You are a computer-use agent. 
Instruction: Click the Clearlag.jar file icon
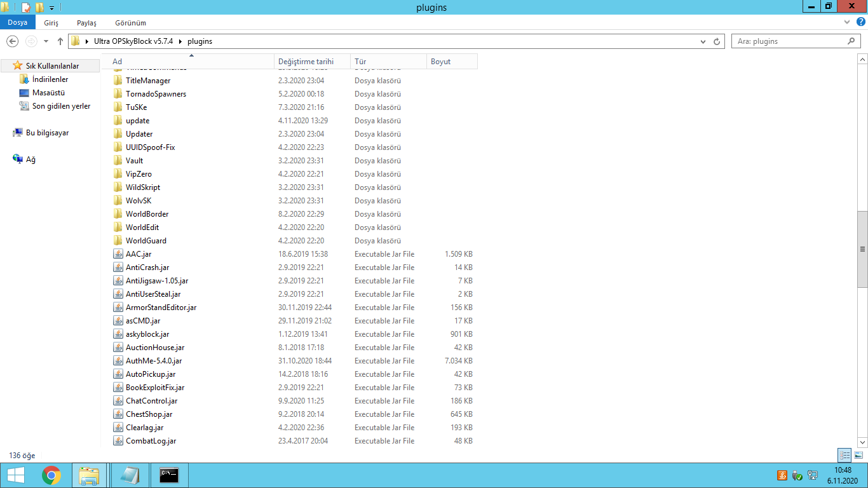[118, 428]
